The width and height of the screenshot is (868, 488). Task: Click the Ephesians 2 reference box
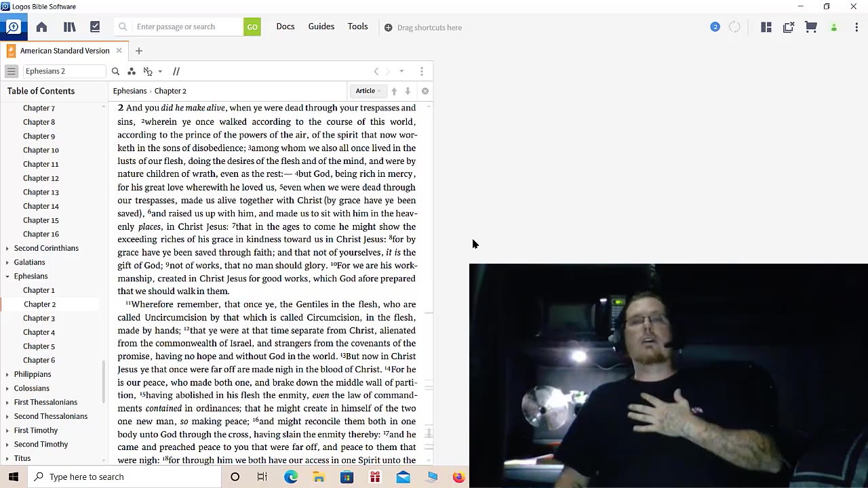(x=64, y=71)
